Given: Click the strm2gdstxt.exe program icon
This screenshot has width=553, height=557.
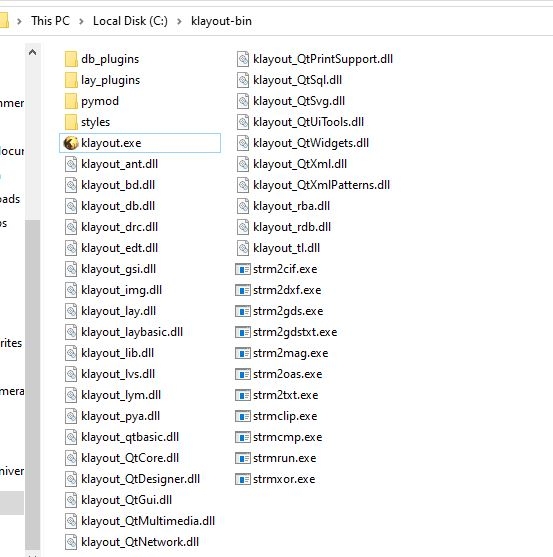Looking at the screenshot, I should [x=243, y=332].
